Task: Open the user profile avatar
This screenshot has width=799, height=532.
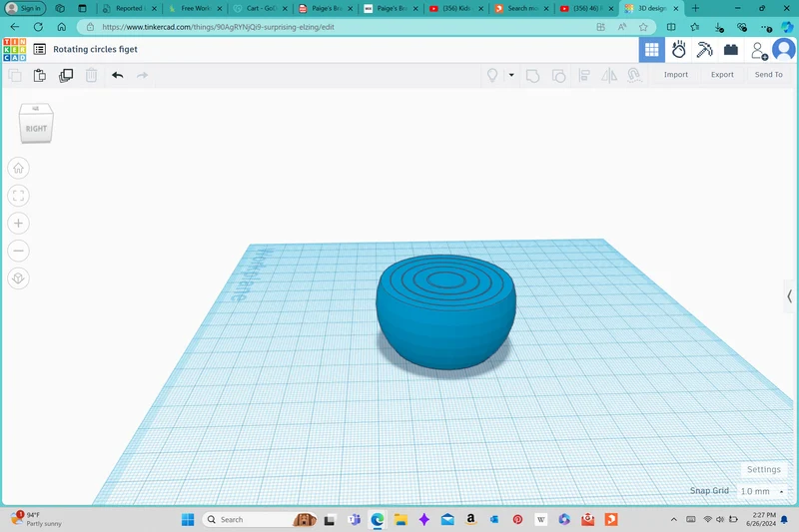Action: click(784, 49)
